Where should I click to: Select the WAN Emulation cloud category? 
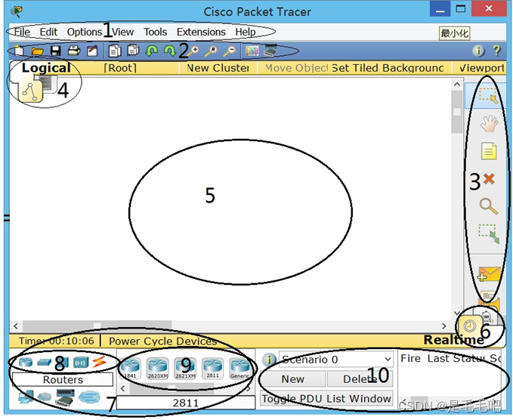click(x=44, y=397)
